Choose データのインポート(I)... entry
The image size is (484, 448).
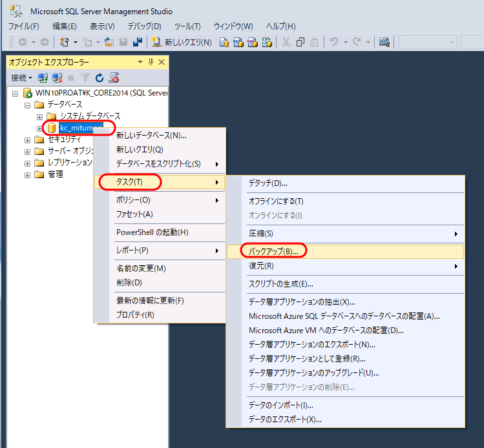coord(345,405)
